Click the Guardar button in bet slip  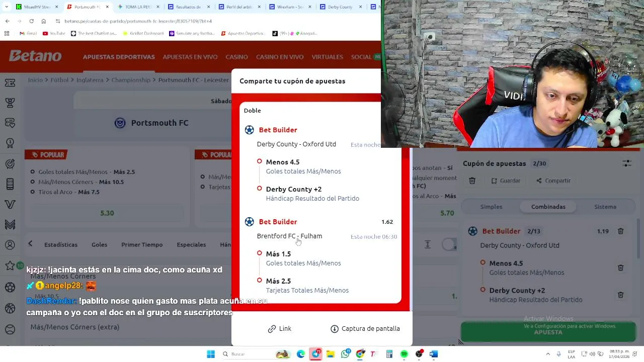coord(505,180)
